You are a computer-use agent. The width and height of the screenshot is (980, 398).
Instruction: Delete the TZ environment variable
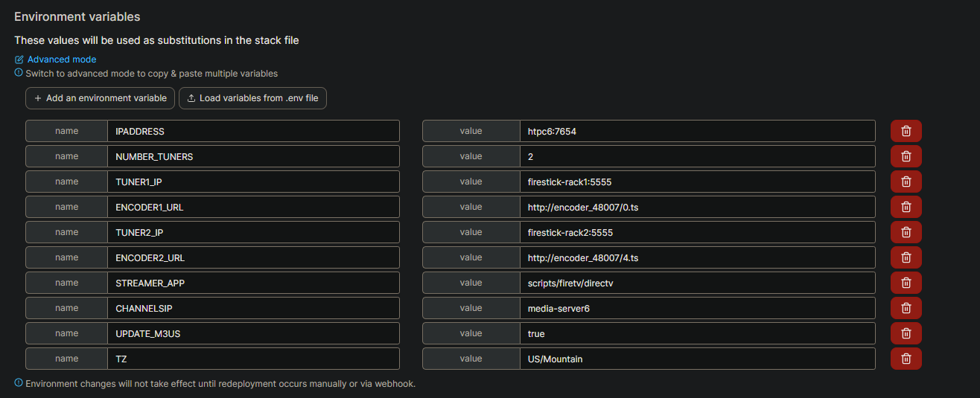[x=906, y=359]
